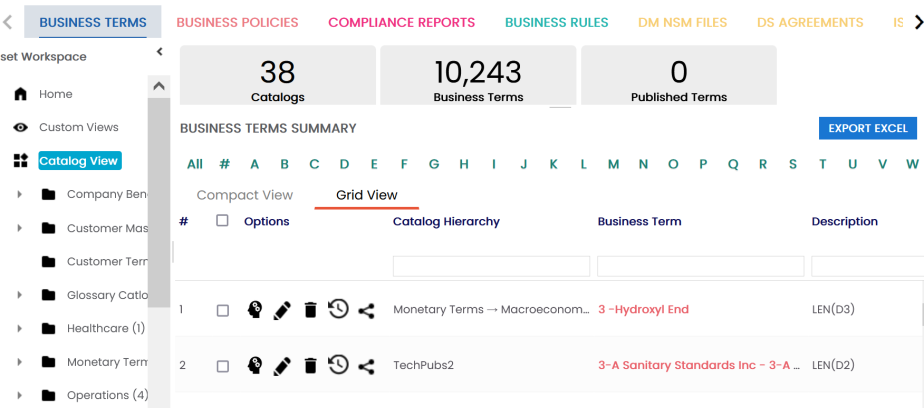
Task: Open Home from the sidebar house icon
Action: pyautogui.click(x=20, y=94)
